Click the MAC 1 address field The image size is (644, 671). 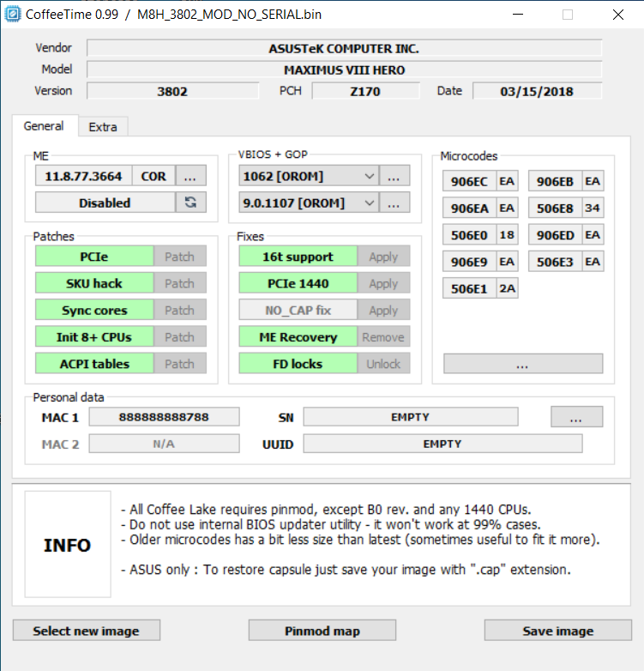click(164, 417)
